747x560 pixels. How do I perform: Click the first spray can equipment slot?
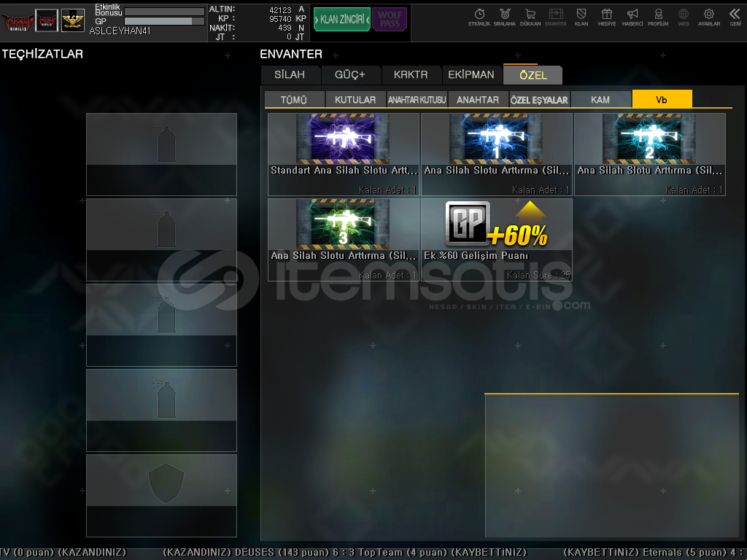[x=161, y=155]
